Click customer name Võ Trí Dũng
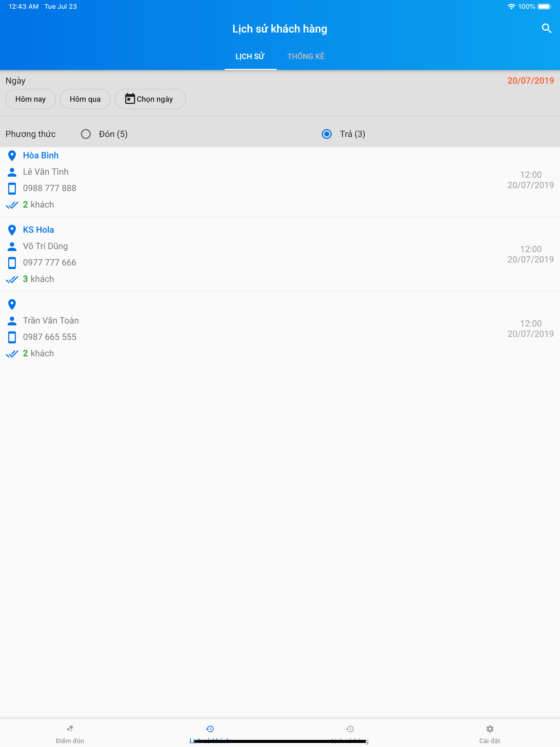The width and height of the screenshot is (560, 747). [46, 246]
